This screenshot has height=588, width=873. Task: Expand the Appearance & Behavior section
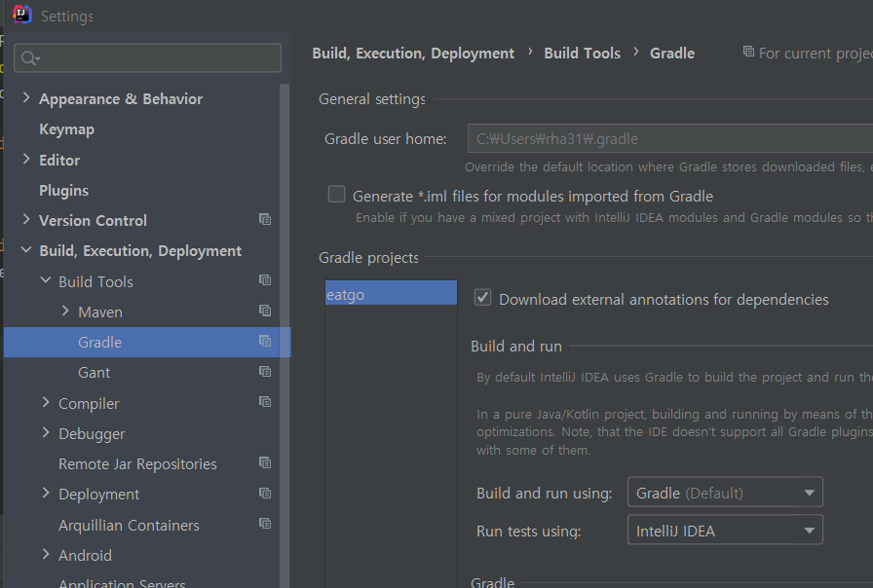[25, 98]
